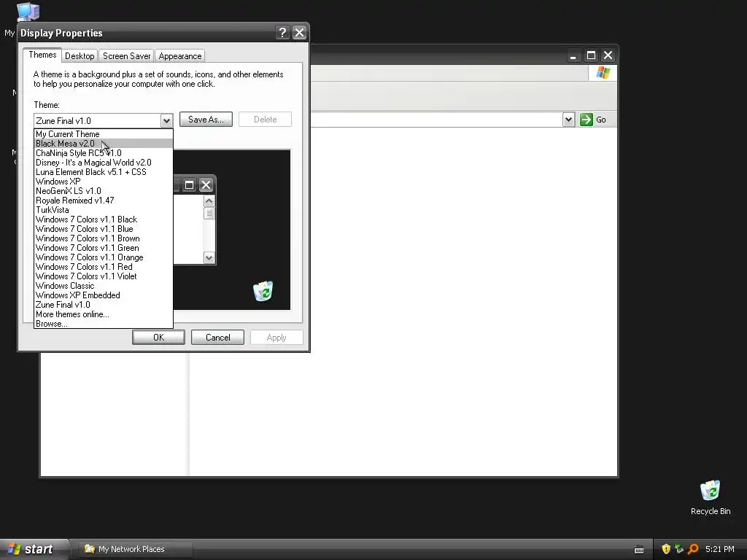Click the network connection tray icon
Screen dimensions: 747x560
679,549
